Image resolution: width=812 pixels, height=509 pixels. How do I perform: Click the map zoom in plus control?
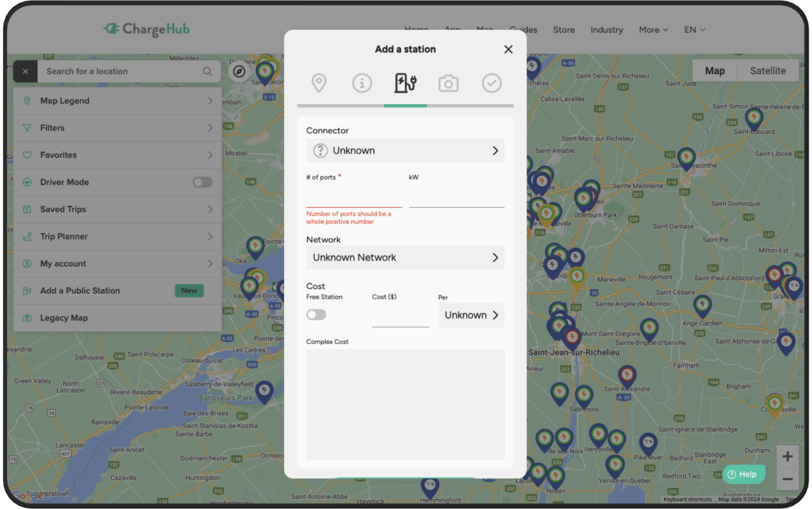pyautogui.click(x=788, y=456)
